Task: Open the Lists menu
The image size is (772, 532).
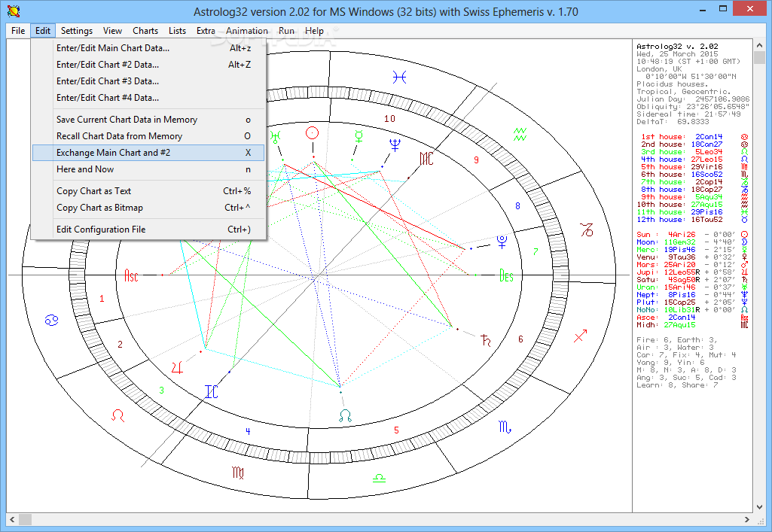Action: pos(177,31)
